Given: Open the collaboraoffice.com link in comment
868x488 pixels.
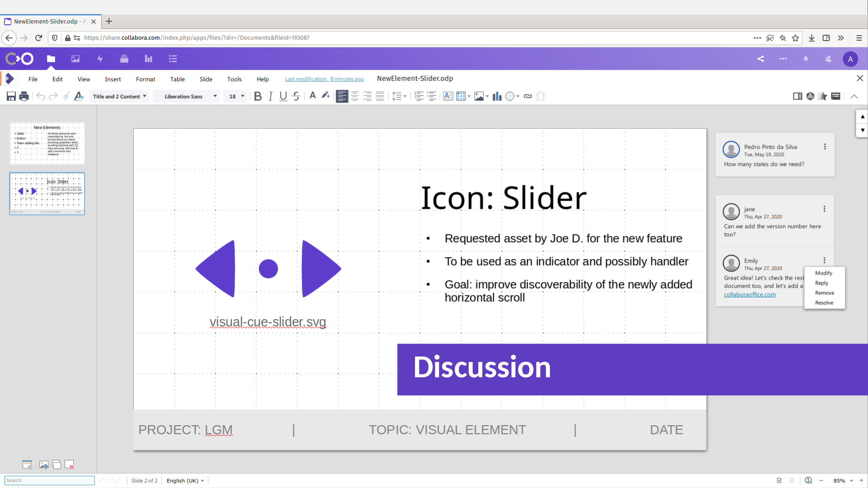Looking at the screenshot, I should [750, 294].
